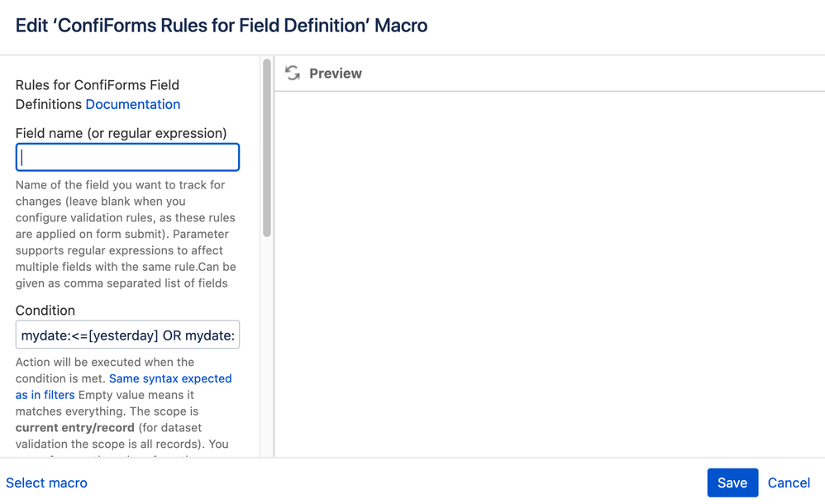Click the 'Action will be executed' help text
Screen dimensions: 825x504
[x=105, y=362]
